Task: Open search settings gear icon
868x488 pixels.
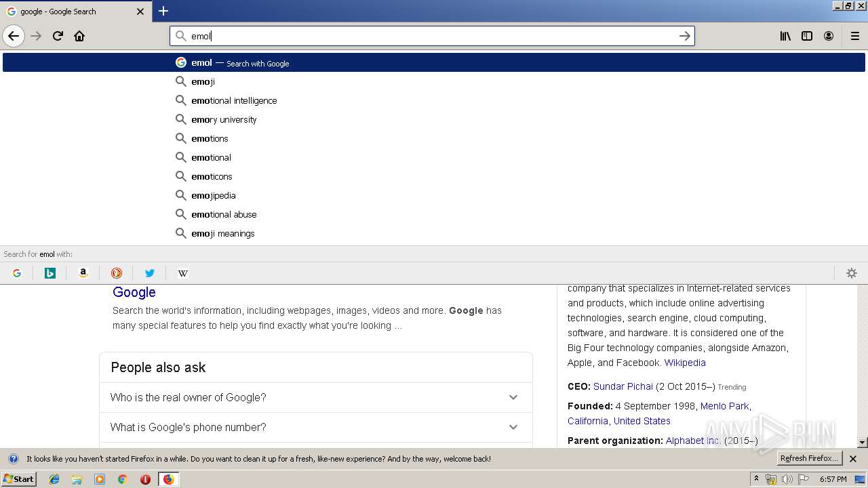Action: coord(852,273)
